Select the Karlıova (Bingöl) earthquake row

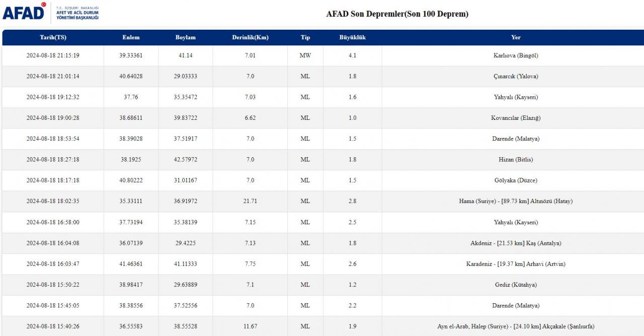point(323,55)
